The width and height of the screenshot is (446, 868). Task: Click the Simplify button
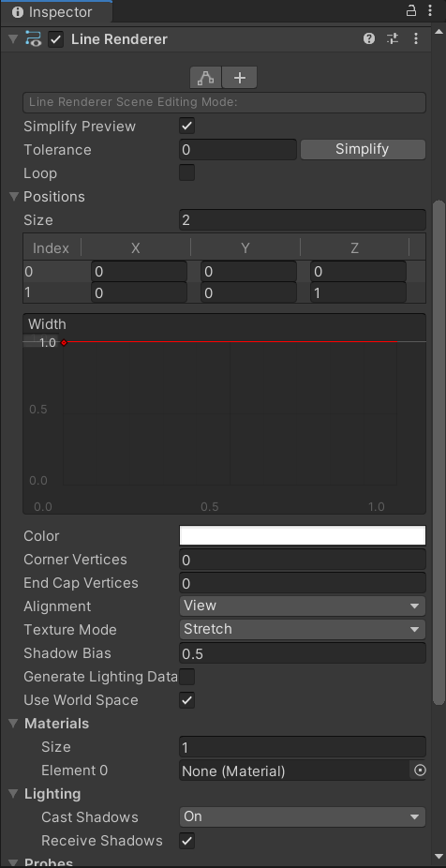[363, 149]
